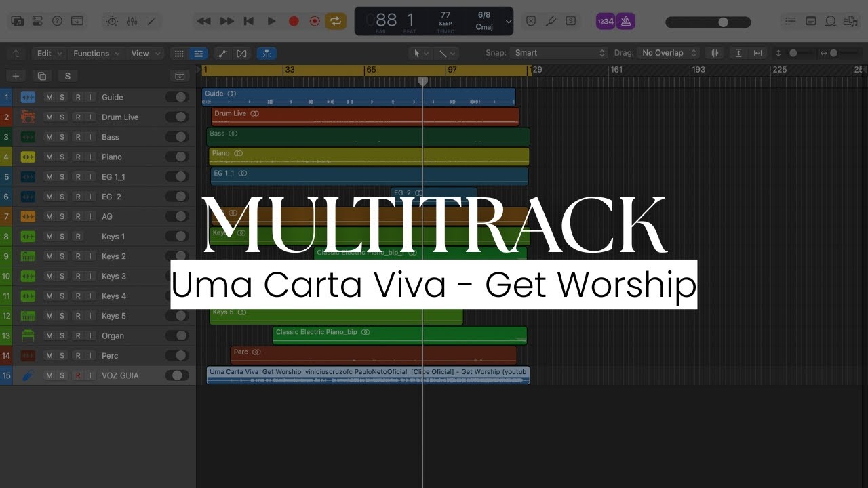
Task: Click the global Solo S button in track header
Action: (x=67, y=76)
